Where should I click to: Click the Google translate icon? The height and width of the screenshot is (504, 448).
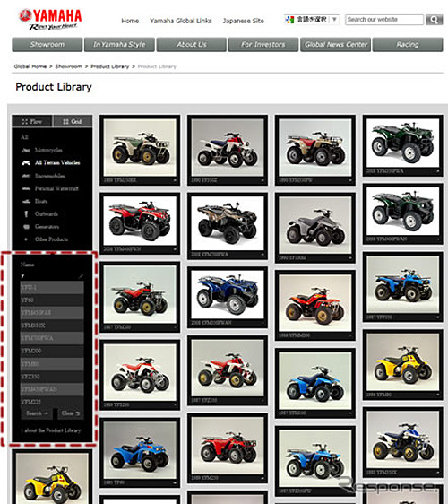289,20
